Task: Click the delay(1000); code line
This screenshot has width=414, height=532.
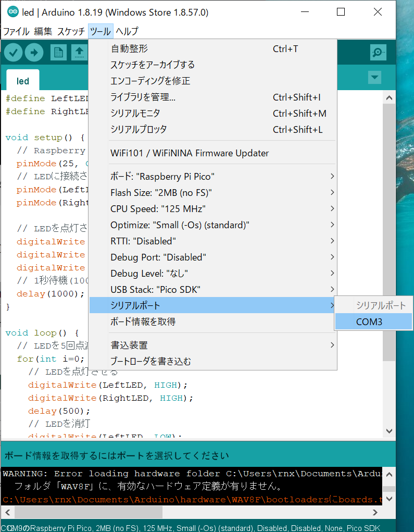Action: (51, 294)
